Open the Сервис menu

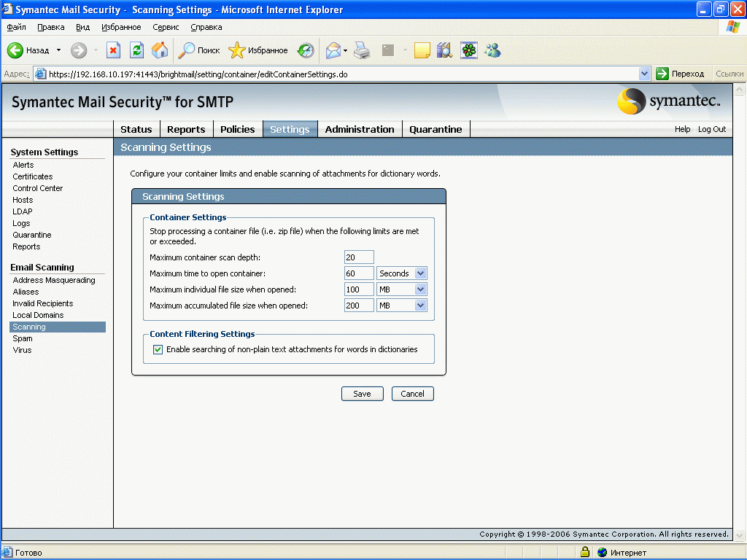pos(166,27)
